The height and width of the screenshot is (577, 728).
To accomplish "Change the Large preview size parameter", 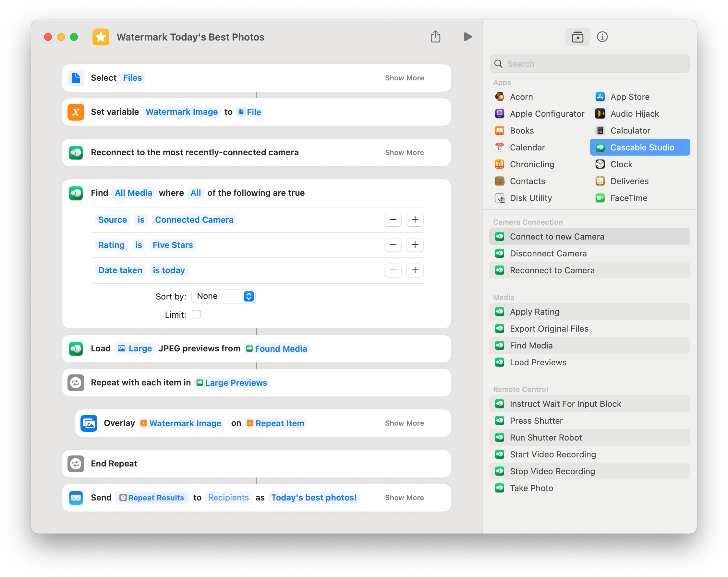I will [x=135, y=348].
